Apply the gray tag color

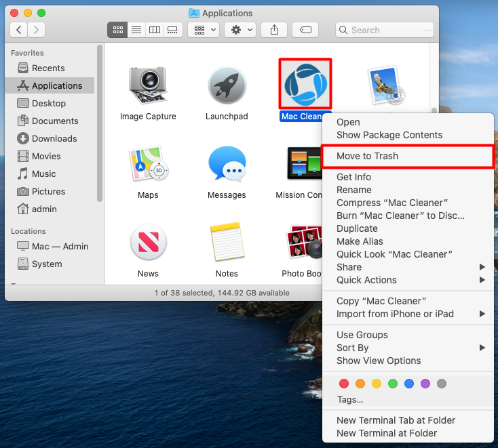(x=442, y=384)
